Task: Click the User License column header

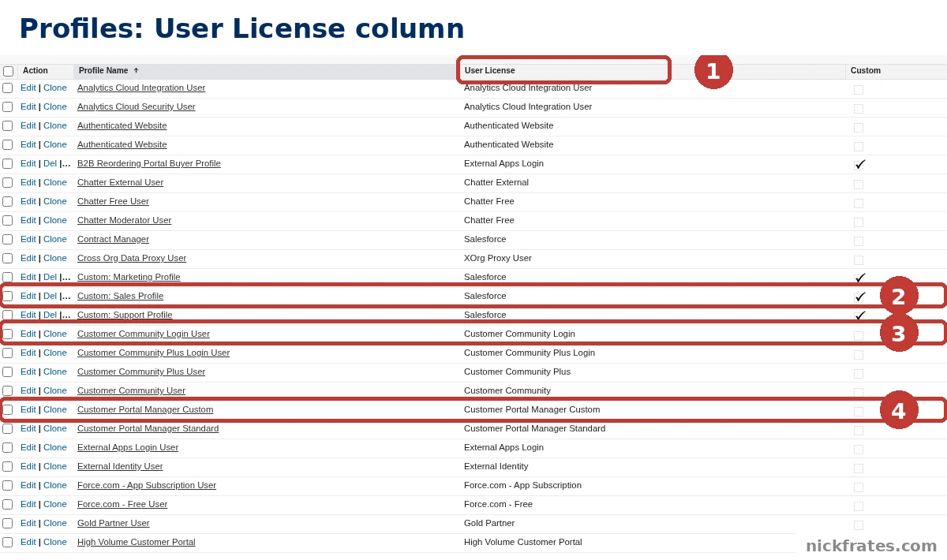Action: pyautogui.click(x=489, y=71)
